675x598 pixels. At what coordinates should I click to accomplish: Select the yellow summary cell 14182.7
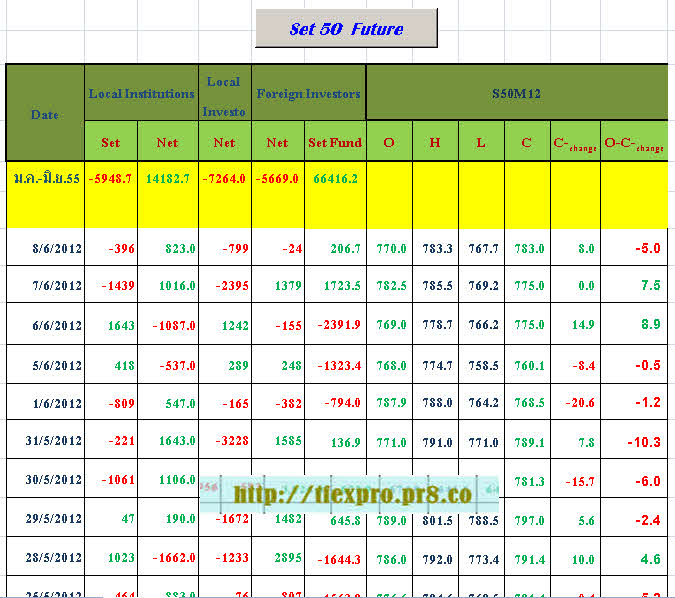[167, 179]
